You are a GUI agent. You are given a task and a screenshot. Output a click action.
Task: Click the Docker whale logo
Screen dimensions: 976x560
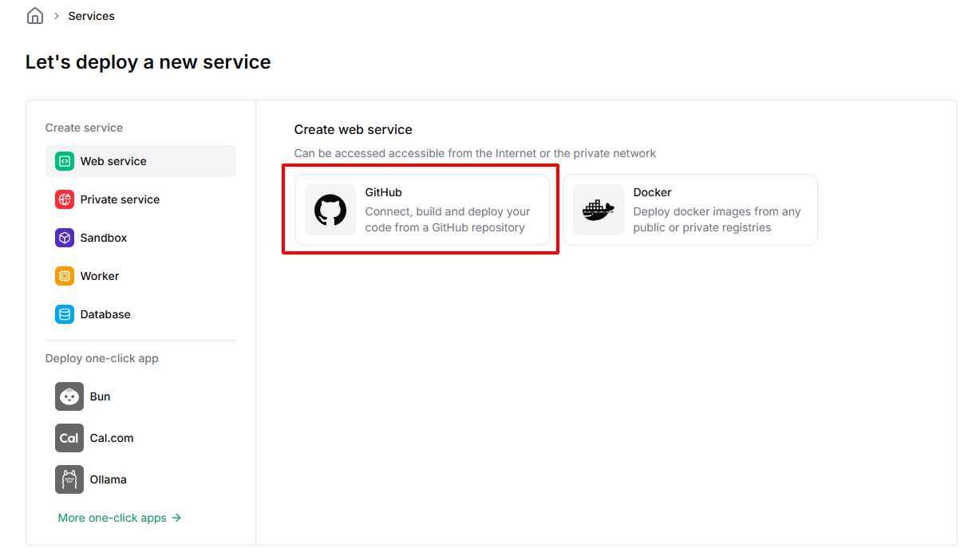click(x=599, y=211)
